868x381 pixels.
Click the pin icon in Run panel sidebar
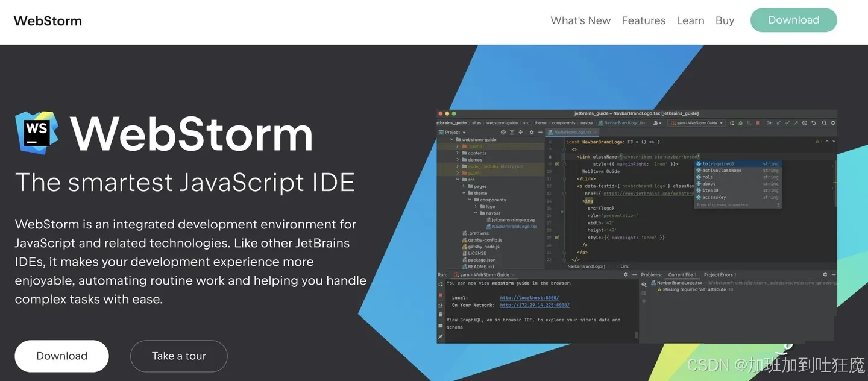[441, 336]
